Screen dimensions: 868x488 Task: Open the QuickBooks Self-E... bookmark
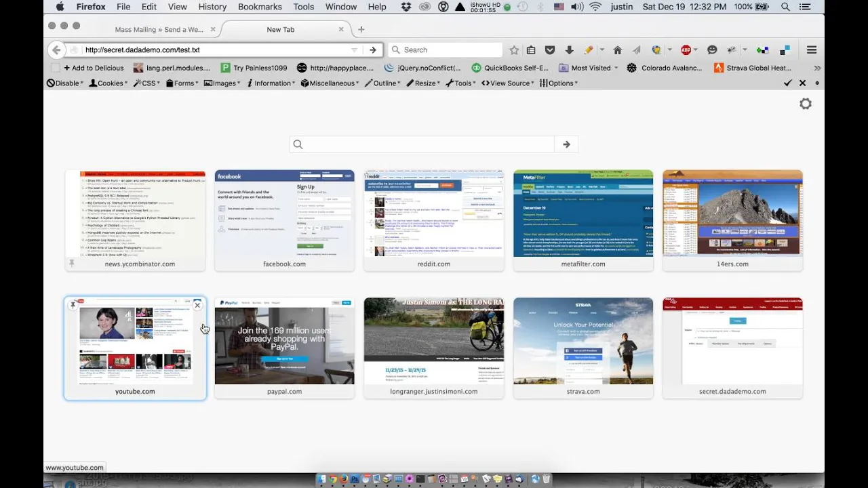pyautogui.click(x=511, y=68)
